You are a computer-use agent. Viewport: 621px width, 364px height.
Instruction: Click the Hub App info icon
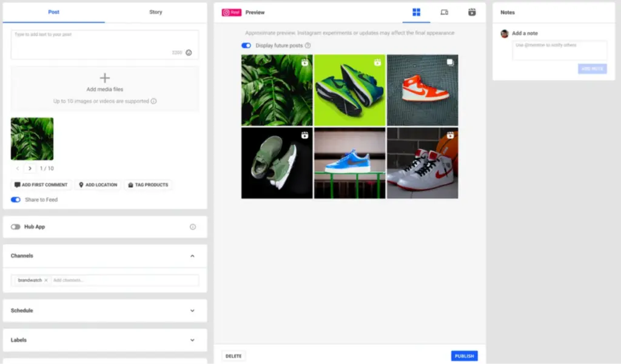coord(193,227)
